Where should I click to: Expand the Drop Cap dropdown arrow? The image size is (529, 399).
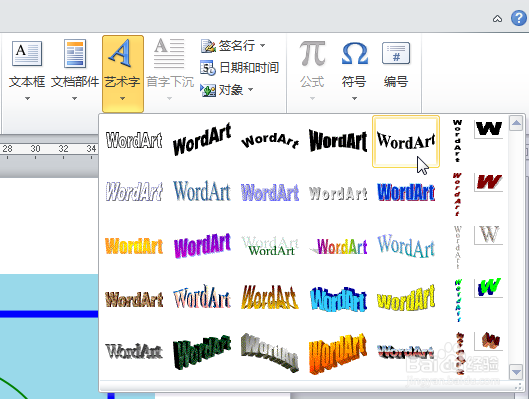(x=169, y=98)
